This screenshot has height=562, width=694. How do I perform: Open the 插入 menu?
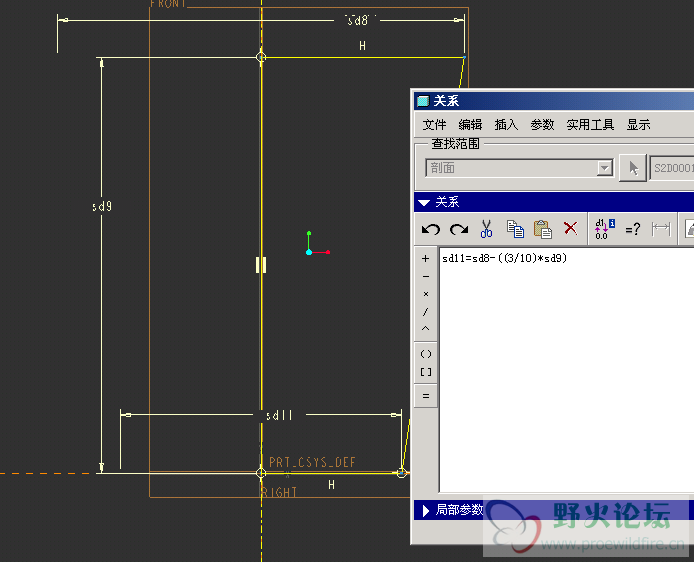pyautogui.click(x=506, y=125)
